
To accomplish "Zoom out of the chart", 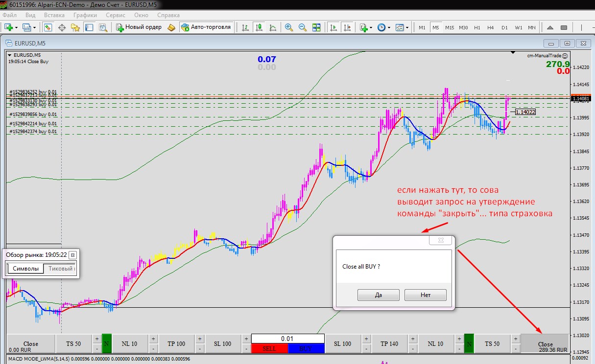I will (303, 27).
